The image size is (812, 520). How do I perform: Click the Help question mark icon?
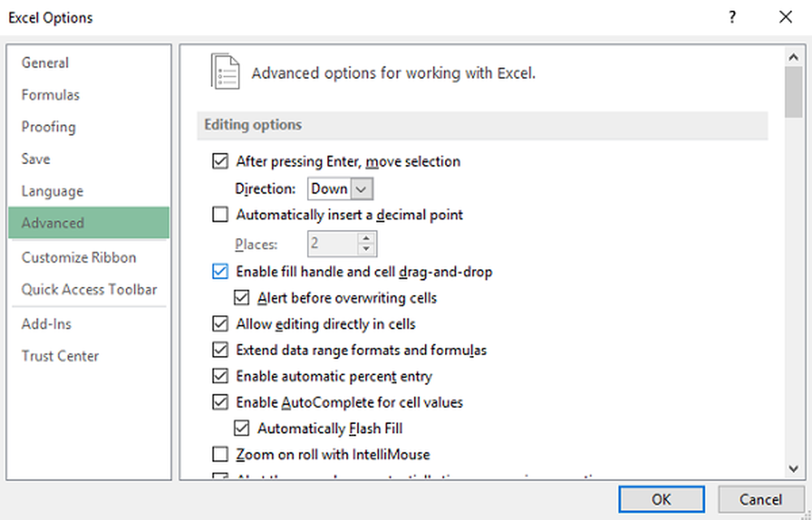click(732, 17)
